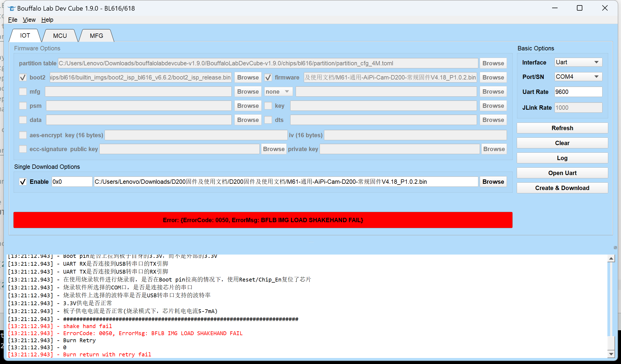Image resolution: width=621 pixels, height=364 pixels.
Task: Browse for ecc private key file
Action: [x=494, y=149]
